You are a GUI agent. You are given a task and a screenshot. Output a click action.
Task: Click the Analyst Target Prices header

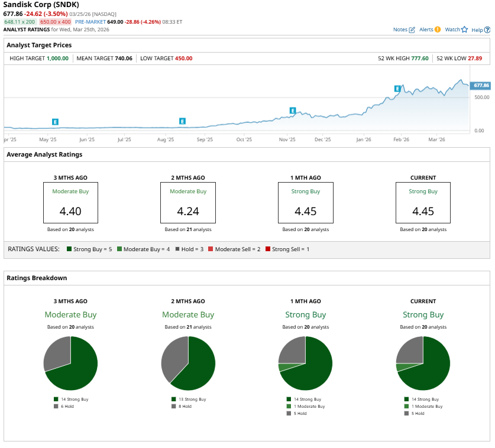pyautogui.click(x=39, y=45)
